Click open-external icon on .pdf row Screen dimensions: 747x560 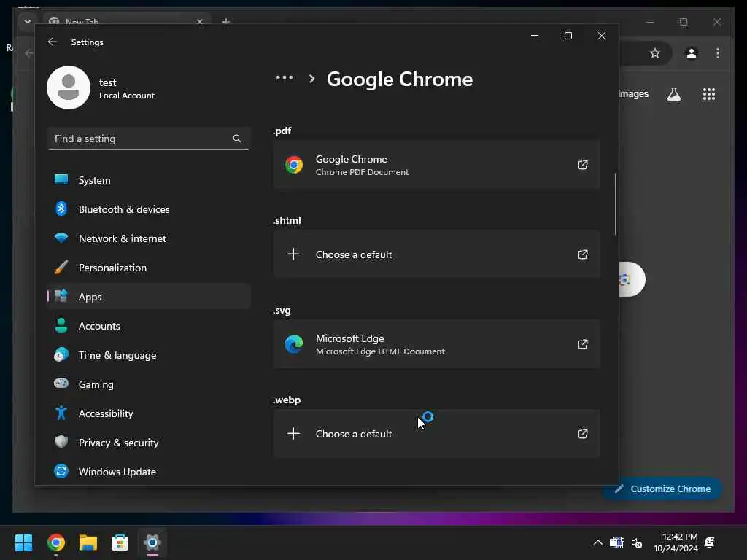[x=583, y=165]
